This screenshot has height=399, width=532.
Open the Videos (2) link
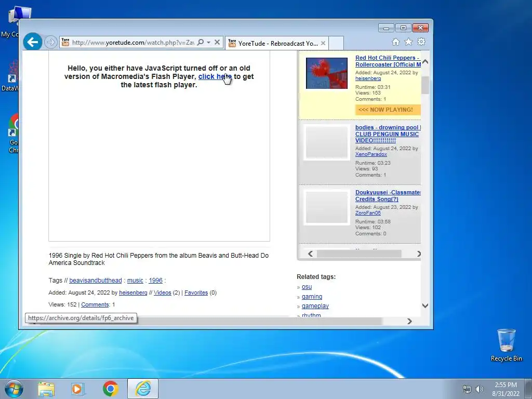coord(162,292)
